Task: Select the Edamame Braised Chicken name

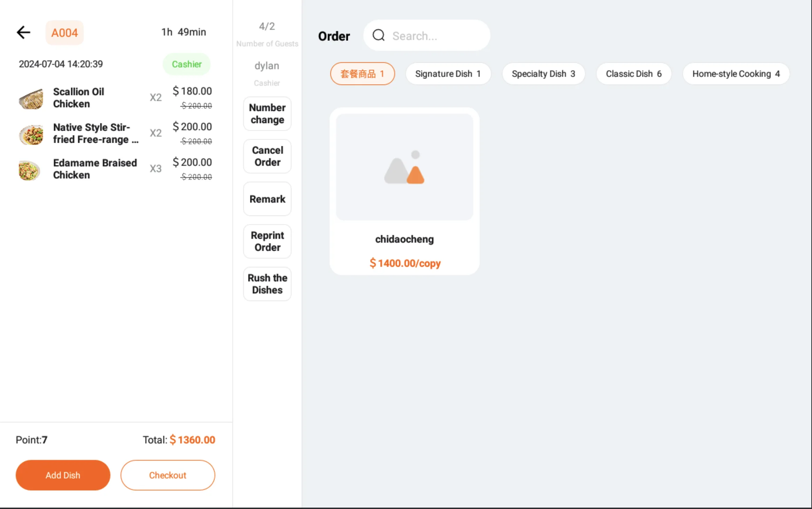Action: point(95,169)
